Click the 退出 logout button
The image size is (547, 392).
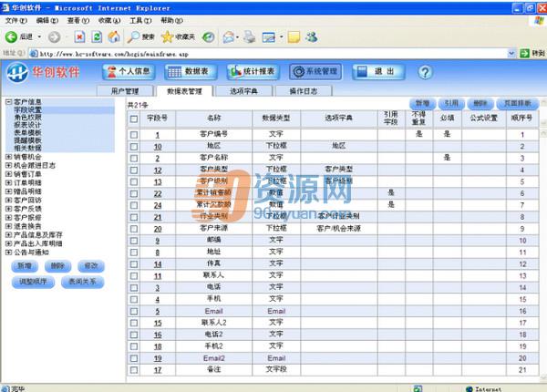[x=378, y=71]
